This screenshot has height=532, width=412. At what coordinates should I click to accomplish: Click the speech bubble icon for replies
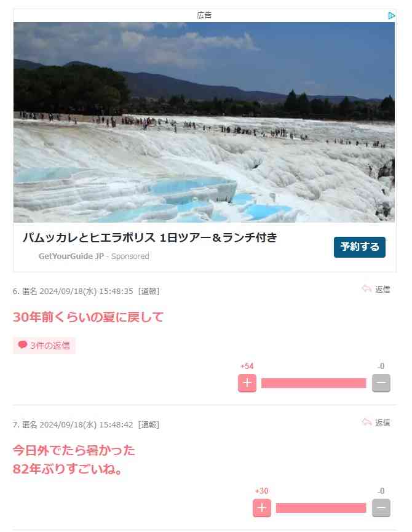coord(22,345)
